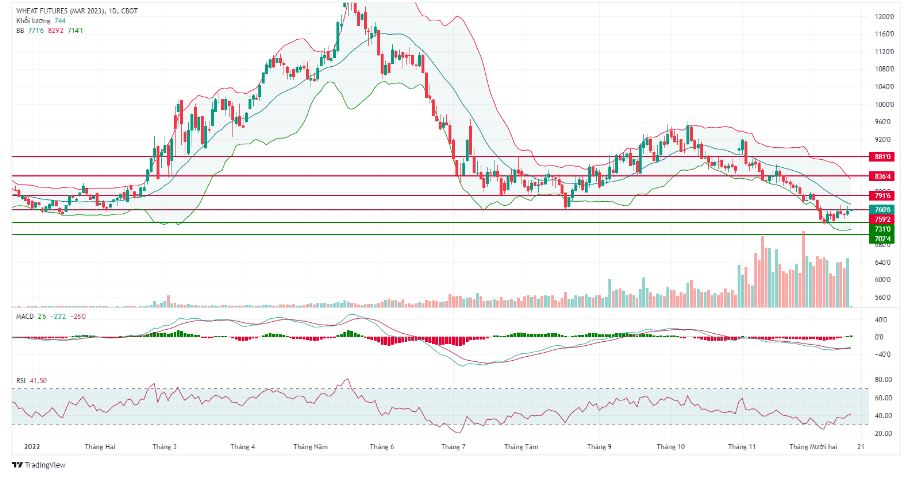Click the green 702'4 support label

coord(882,238)
